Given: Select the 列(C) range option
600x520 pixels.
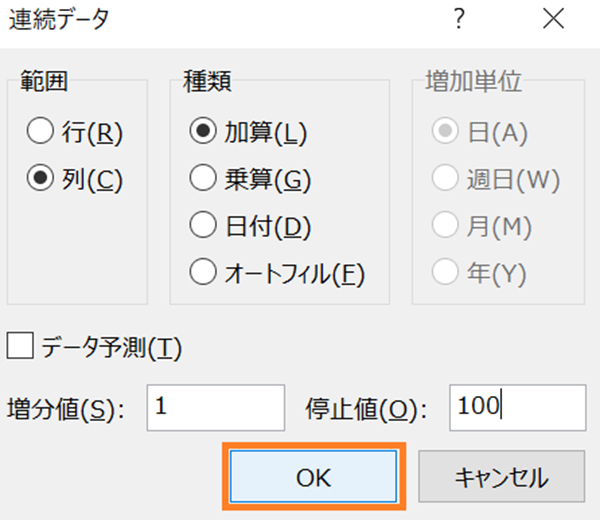Looking at the screenshot, I should coord(41,180).
